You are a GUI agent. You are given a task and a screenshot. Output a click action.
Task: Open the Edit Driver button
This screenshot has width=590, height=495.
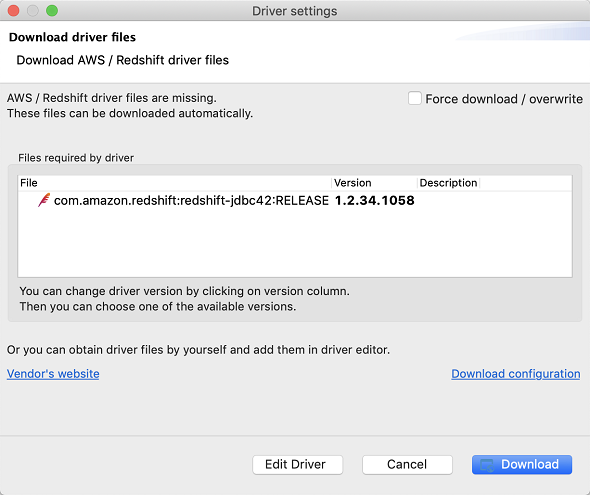click(x=297, y=465)
